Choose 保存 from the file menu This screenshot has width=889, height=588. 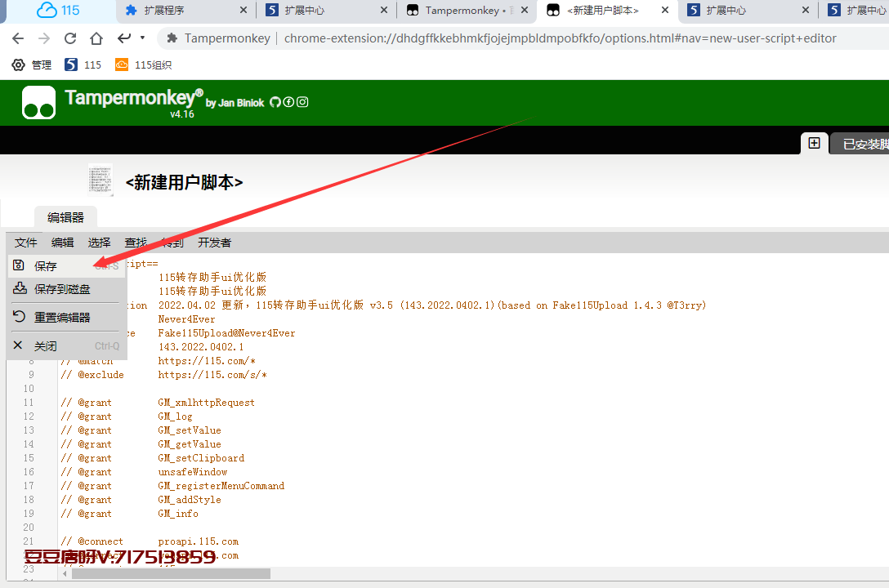tap(46, 266)
